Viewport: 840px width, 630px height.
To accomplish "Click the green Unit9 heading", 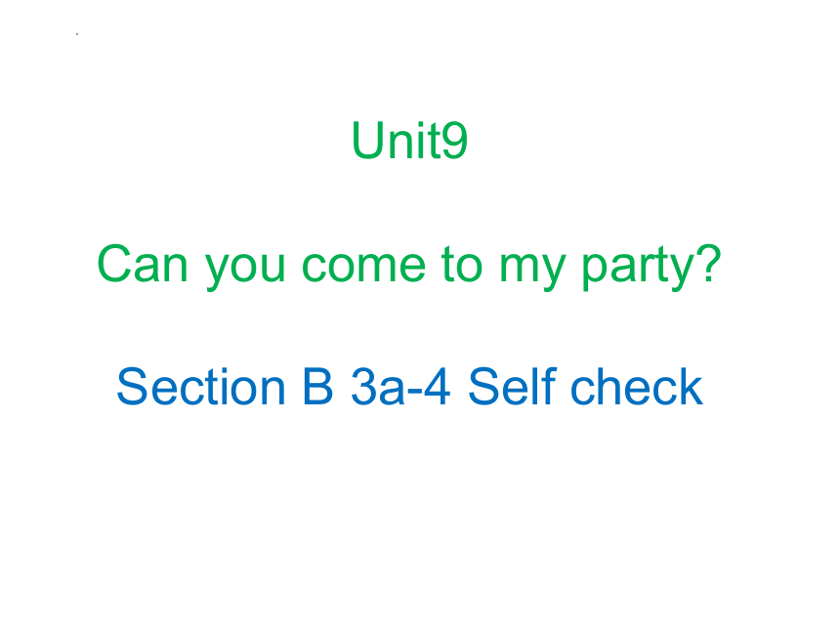I will click(409, 141).
